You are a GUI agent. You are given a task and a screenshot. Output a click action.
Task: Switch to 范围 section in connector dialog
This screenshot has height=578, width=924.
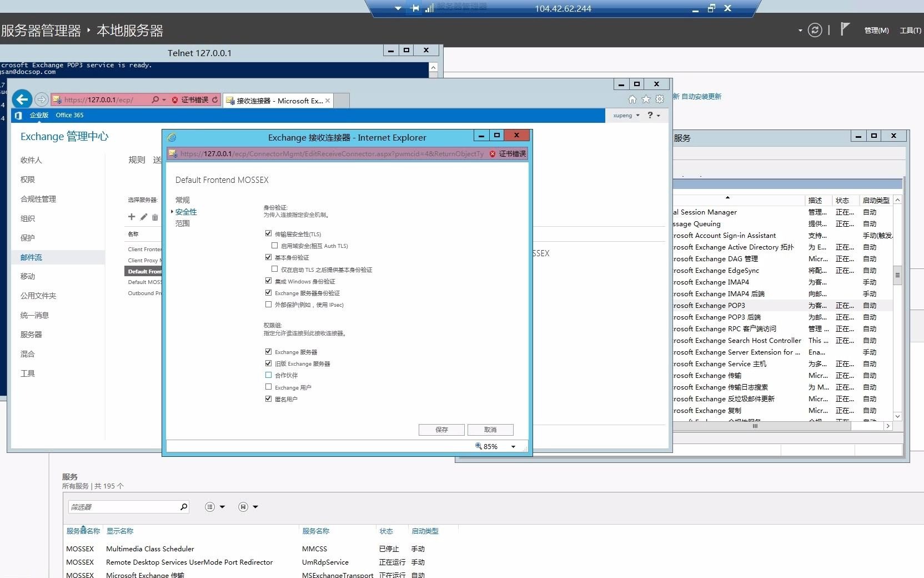183,223
